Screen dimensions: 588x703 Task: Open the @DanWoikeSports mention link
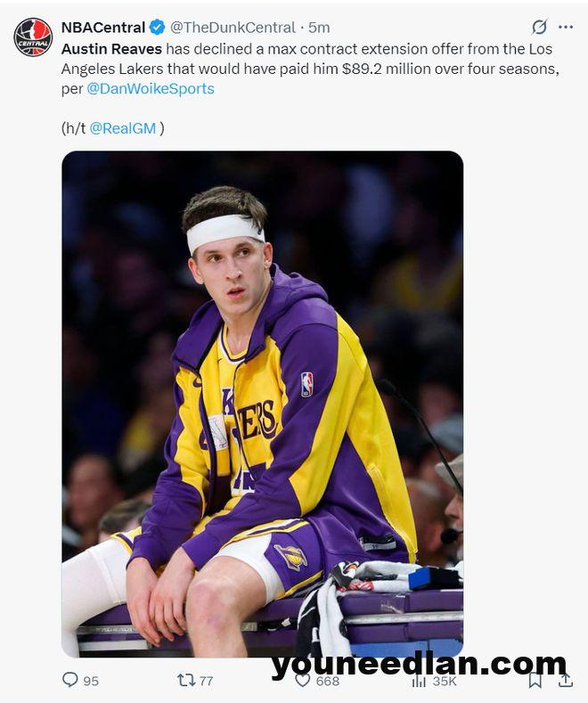click(x=151, y=88)
